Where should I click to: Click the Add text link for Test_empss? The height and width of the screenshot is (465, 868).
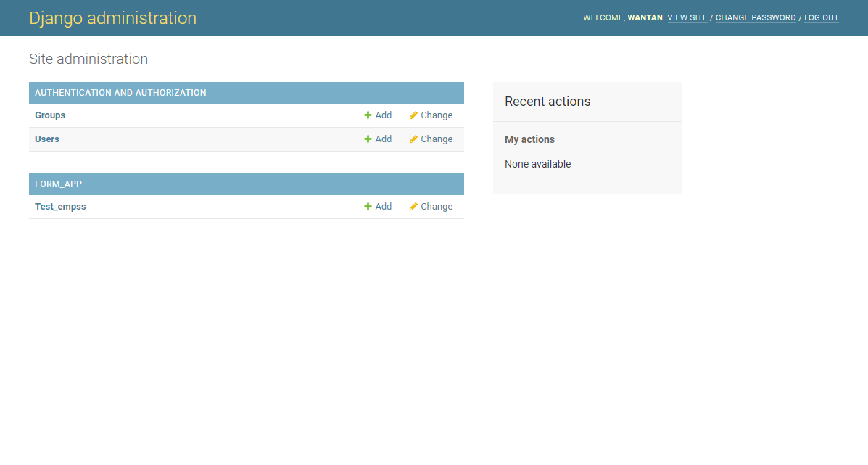(x=383, y=207)
